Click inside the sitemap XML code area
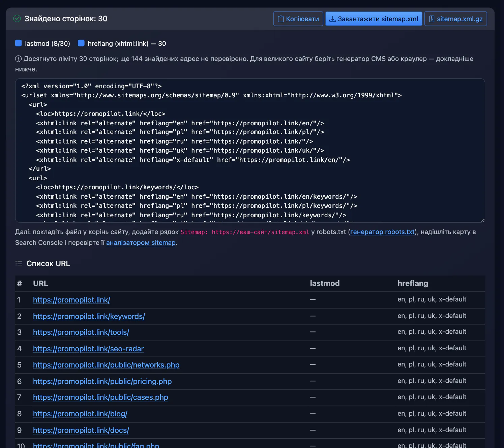This screenshot has width=504, height=448. tap(250, 151)
